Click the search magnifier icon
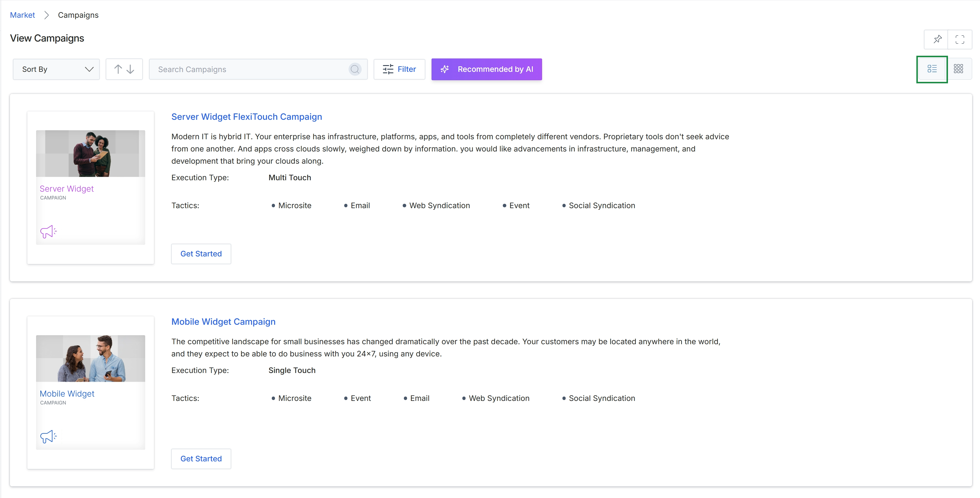 [x=355, y=69]
